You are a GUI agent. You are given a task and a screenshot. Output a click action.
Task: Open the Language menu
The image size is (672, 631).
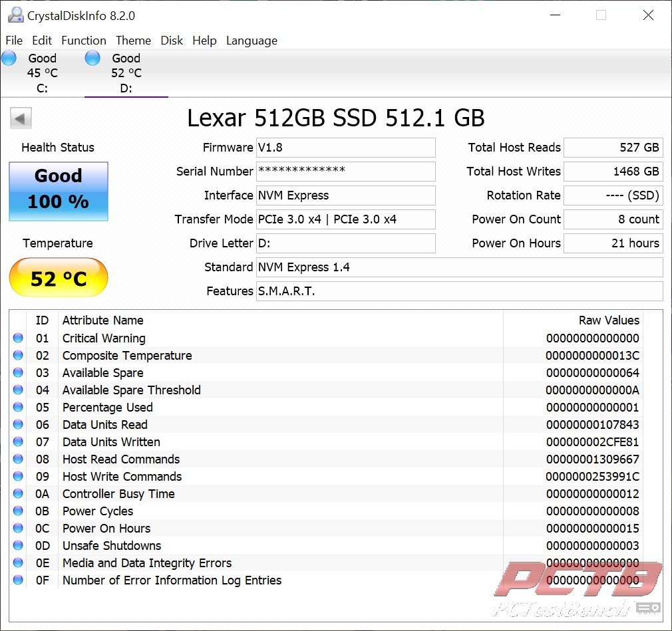coord(252,41)
